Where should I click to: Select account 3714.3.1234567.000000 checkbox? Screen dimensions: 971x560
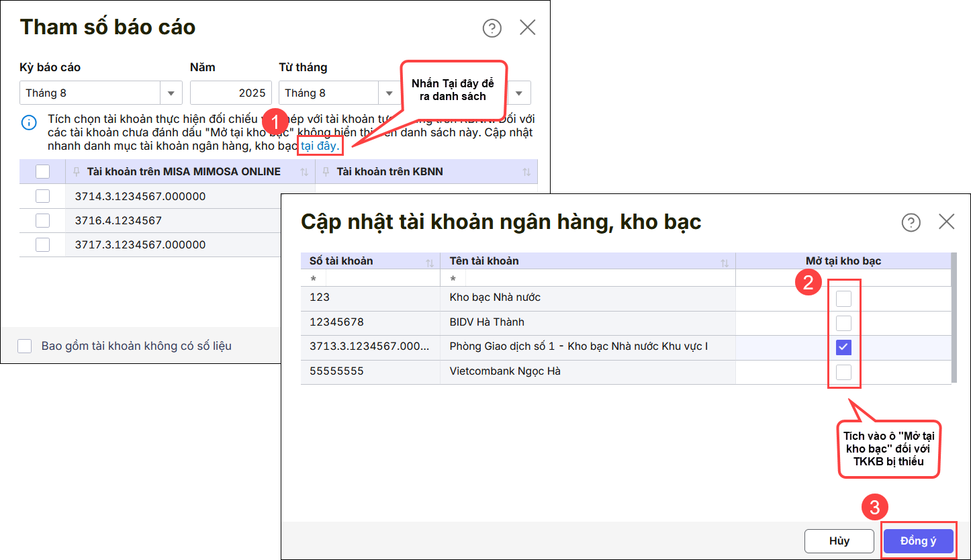(42, 196)
